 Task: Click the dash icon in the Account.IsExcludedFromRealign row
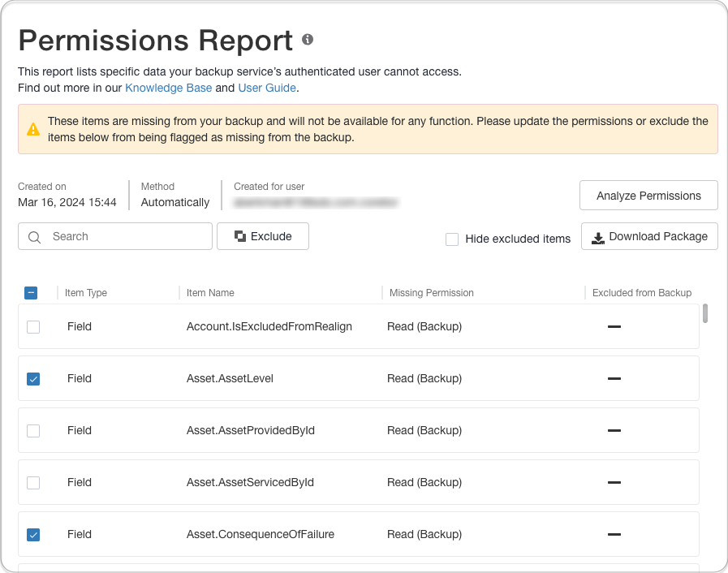pyautogui.click(x=614, y=326)
